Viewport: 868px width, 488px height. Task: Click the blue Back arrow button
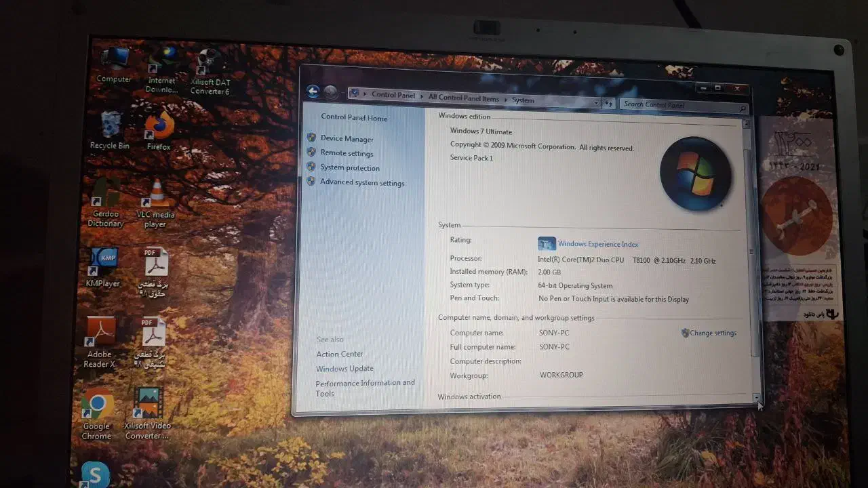pos(313,91)
